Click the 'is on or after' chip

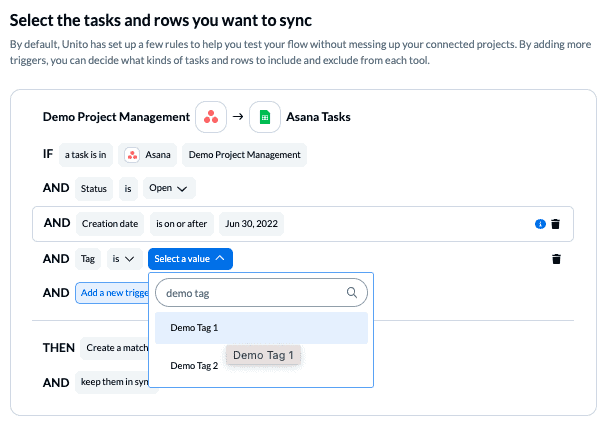[181, 224]
